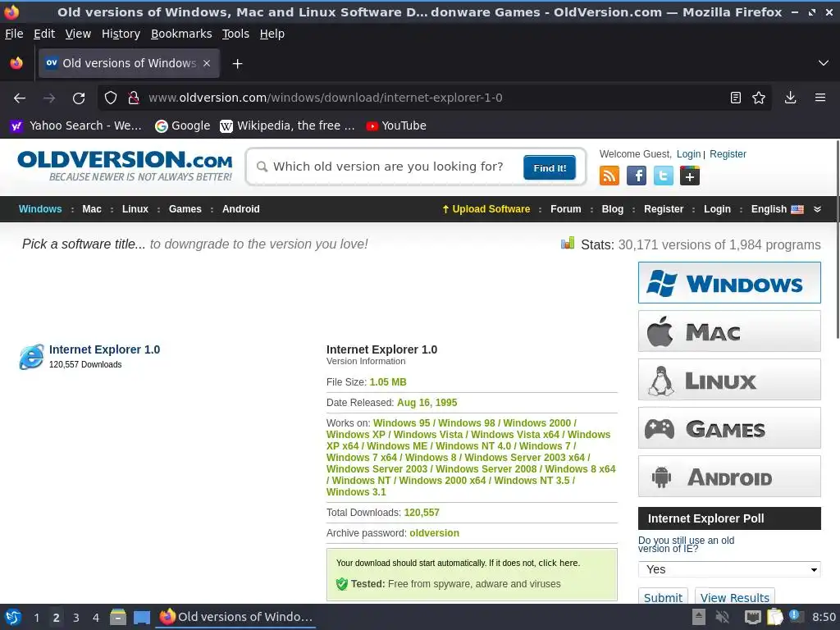Submit the Internet Explorer poll
The height and width of the screenshot is (630, 840).
[x=663, y=597]
